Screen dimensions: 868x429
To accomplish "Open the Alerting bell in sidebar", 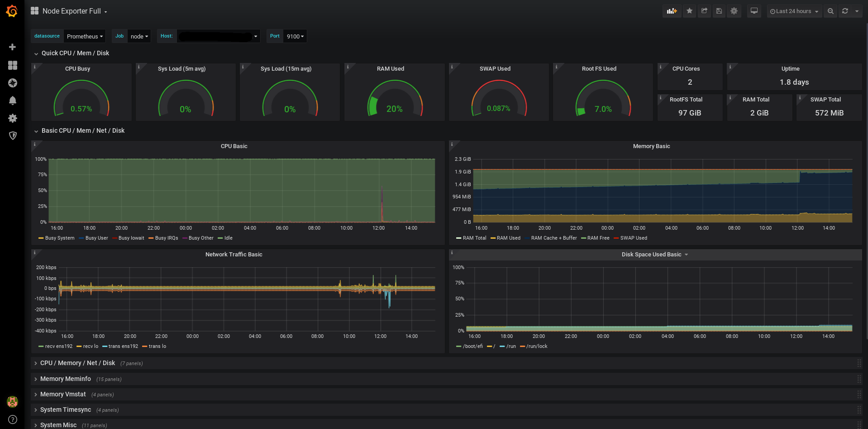I will coord(12,100).
